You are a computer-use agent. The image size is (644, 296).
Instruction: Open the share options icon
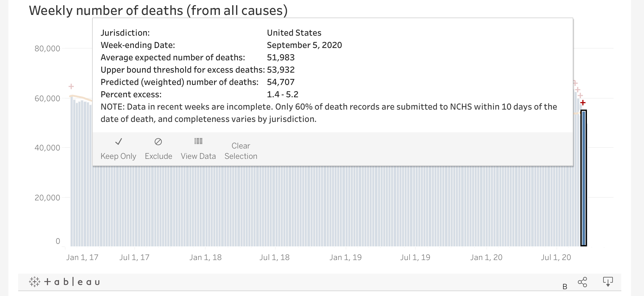[x=582, y=282]
